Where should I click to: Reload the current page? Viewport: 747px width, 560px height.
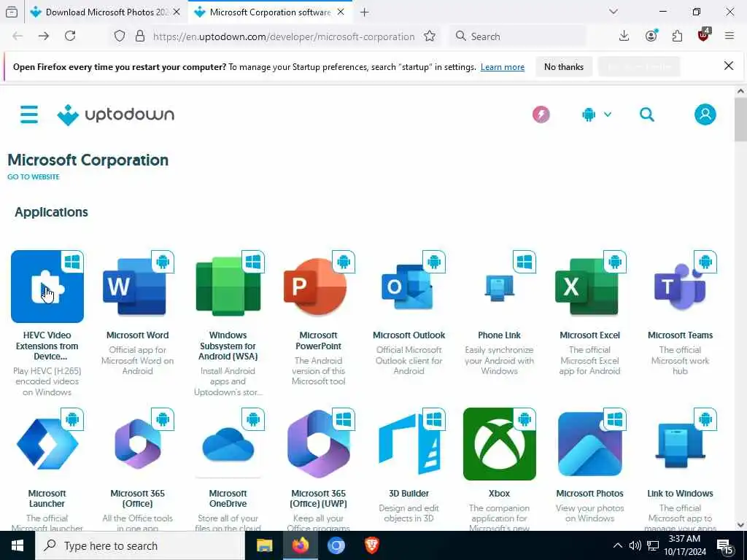[x=70, y=36]
